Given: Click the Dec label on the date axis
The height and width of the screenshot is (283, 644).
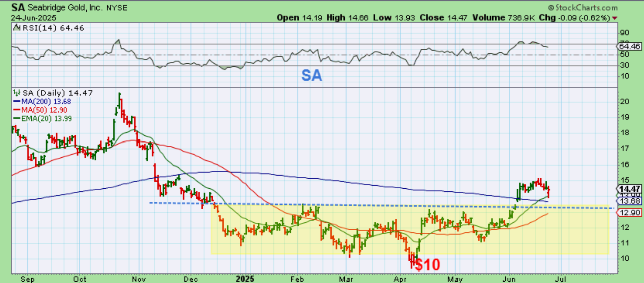Looking at the screenshot, I should 191,279.
